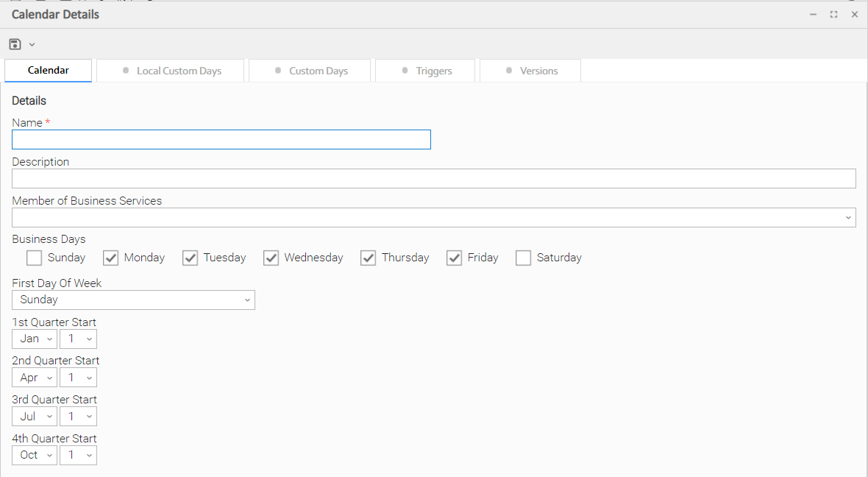Select the Versions tab
Screen dimensions: 868x477
click(530, 71)
